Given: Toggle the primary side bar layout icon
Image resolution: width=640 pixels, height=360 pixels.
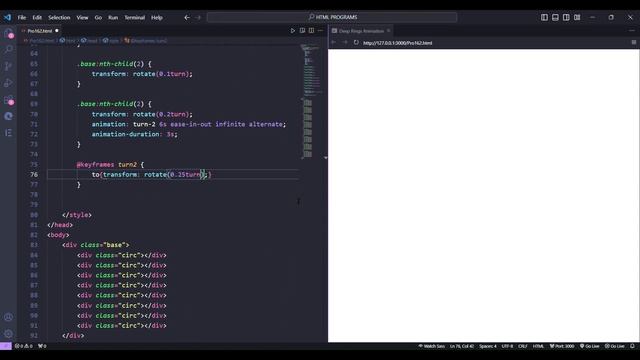Looking at the screenshot, I should [544, 18].
